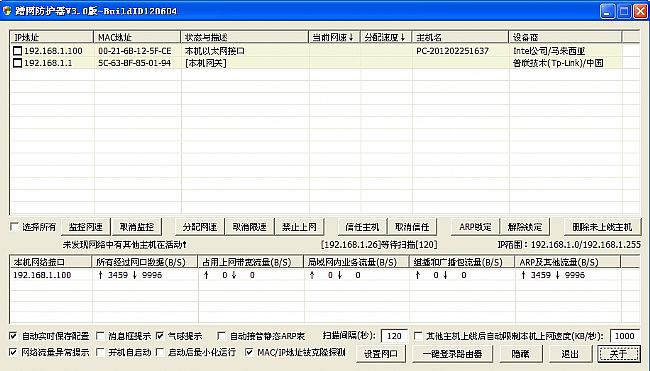Image resolution: width=650 pixels, height=371 pixels.
Task: Click the 取消限速 button
Action: click(250, 227)
